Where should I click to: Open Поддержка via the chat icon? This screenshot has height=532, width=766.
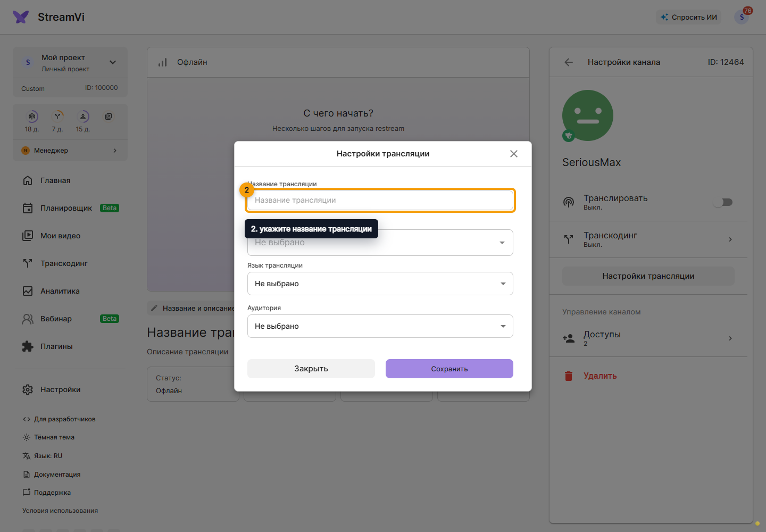[x=27, y=493]
